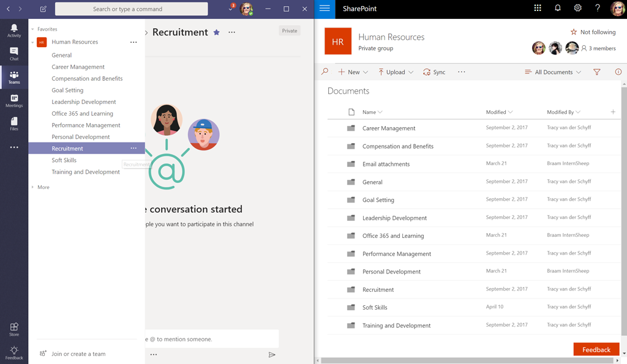Collapse the Human Resources team
Image resolution: width=627 pixels, height=364 pixels.
[x=32, y=42]
